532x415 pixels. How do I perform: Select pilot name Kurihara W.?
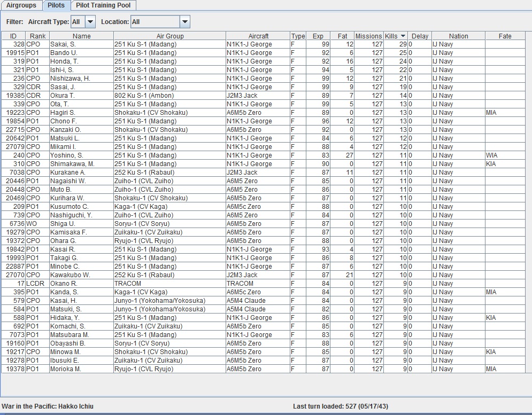coord(67,198)
